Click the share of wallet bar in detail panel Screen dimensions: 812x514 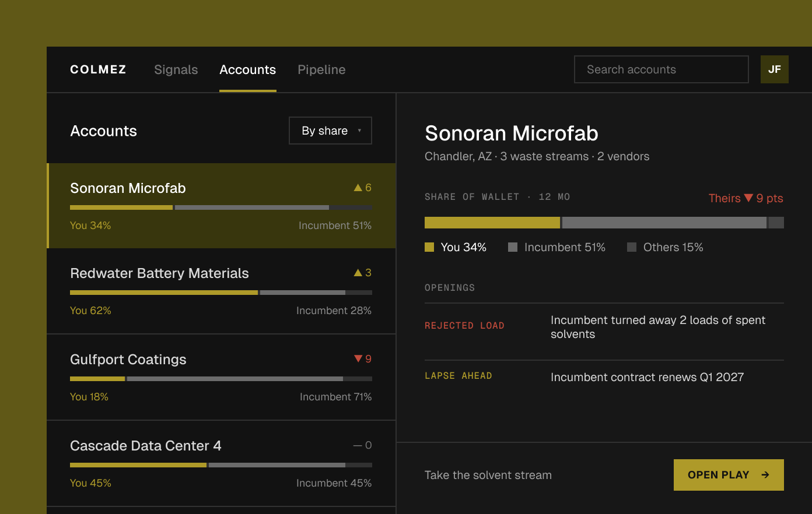coord(604,223)
